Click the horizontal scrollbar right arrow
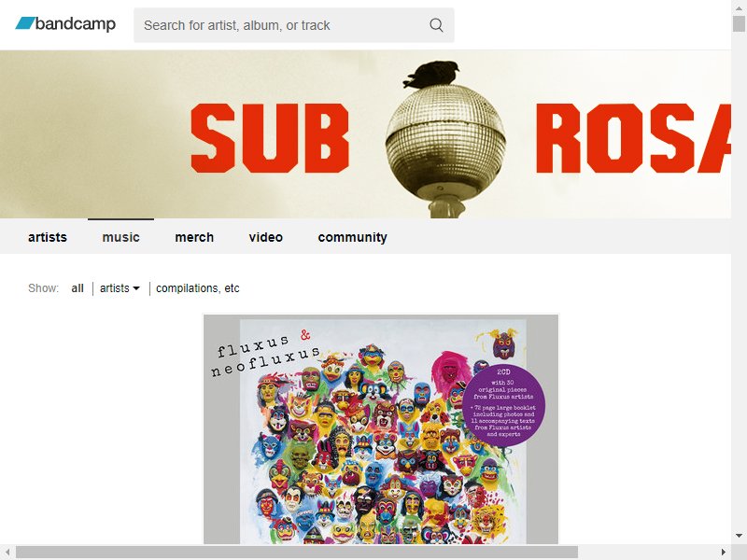Viewport: 747px width, 560px height. tap(724, 553)
